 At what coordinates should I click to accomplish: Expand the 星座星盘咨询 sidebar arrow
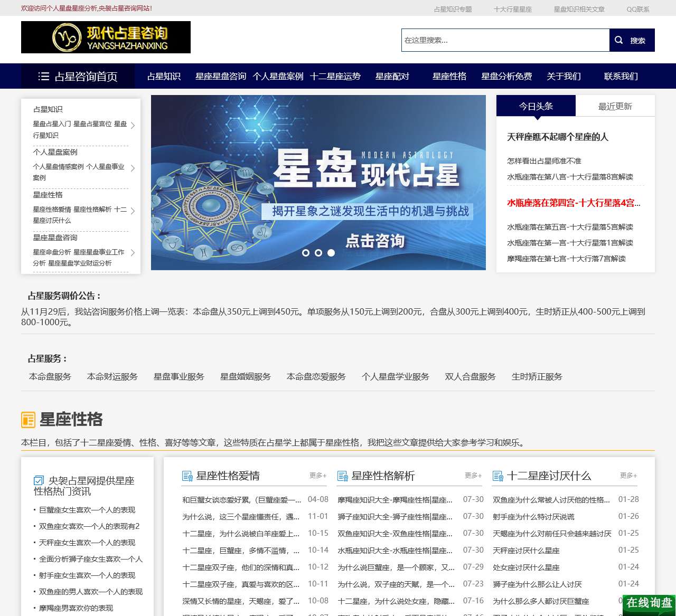click(x=133, y=253)
